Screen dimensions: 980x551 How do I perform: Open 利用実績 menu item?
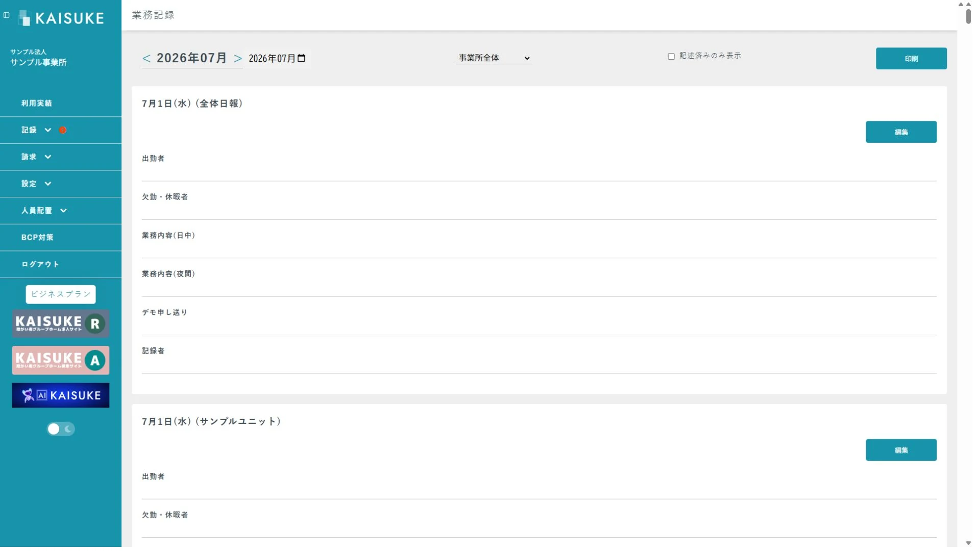[x=61, y=104]
